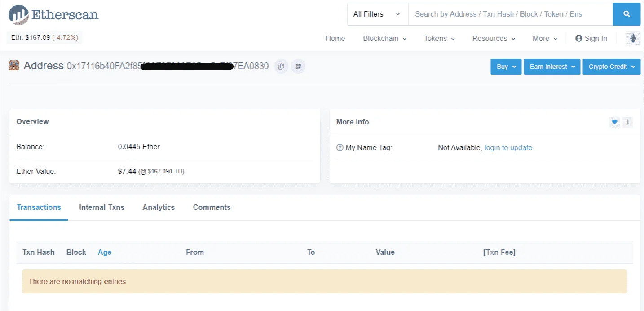Viewport: 644px width, 311px height.
Task: Click the Value column header
Action: click(x=385, y=253)
